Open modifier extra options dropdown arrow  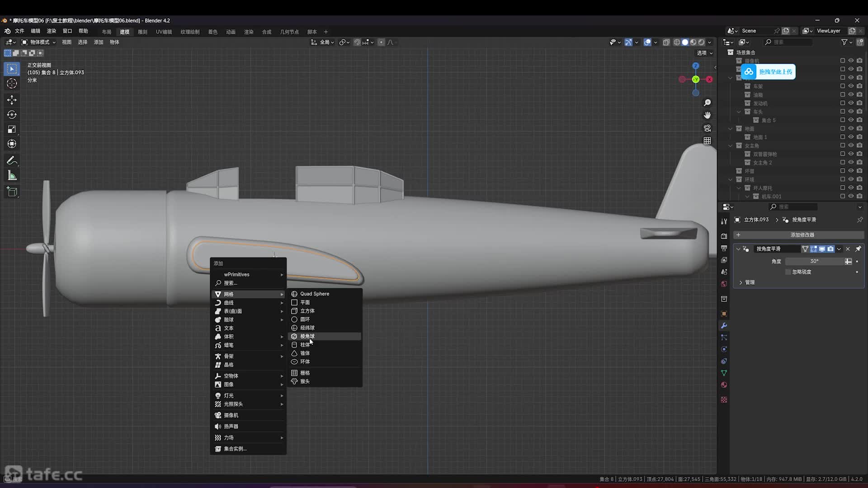[839, 249]
